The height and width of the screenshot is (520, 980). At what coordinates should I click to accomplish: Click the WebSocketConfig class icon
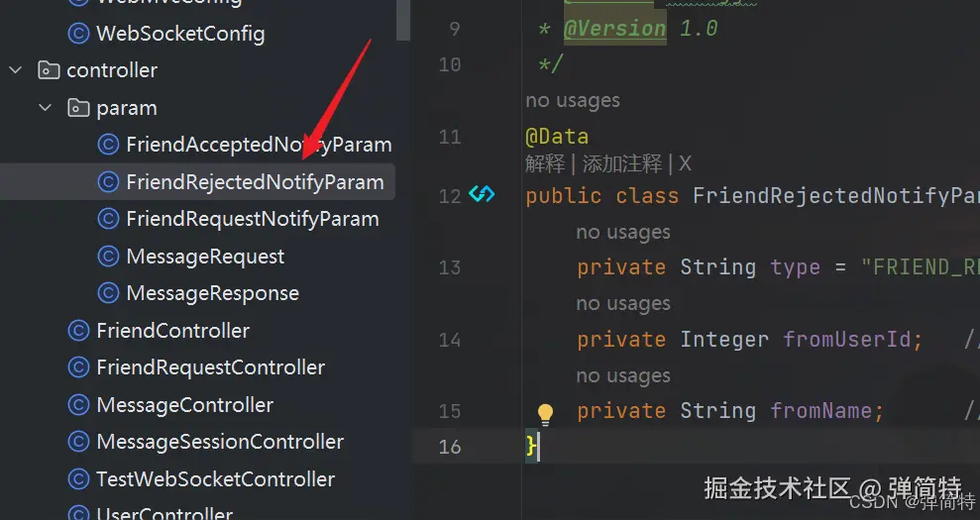pyautogui.click(x=78, y=33)
